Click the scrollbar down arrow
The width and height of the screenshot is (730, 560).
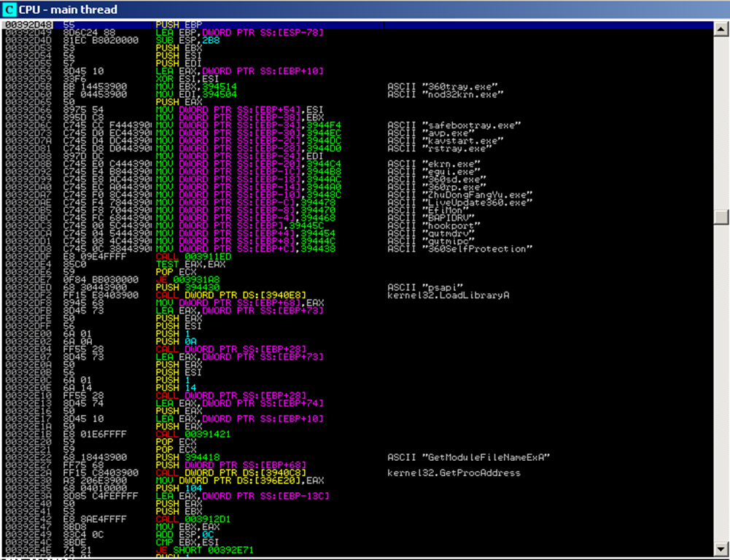pyautogui.click(x=722, y=548)
